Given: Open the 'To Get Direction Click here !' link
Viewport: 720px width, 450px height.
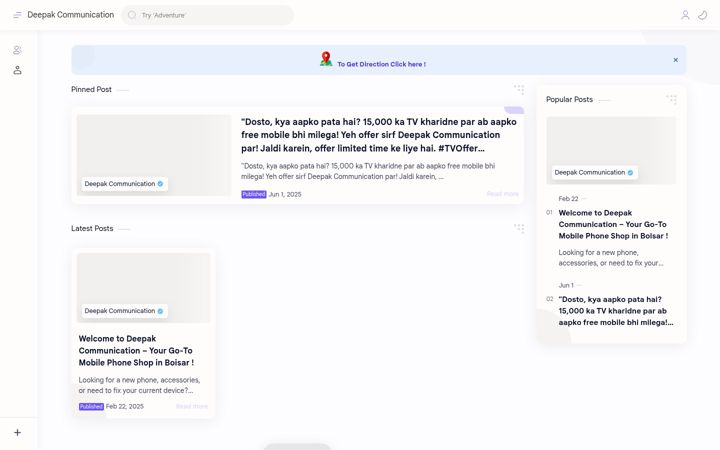Looking at the screenshot, I should tap(382, 64).
